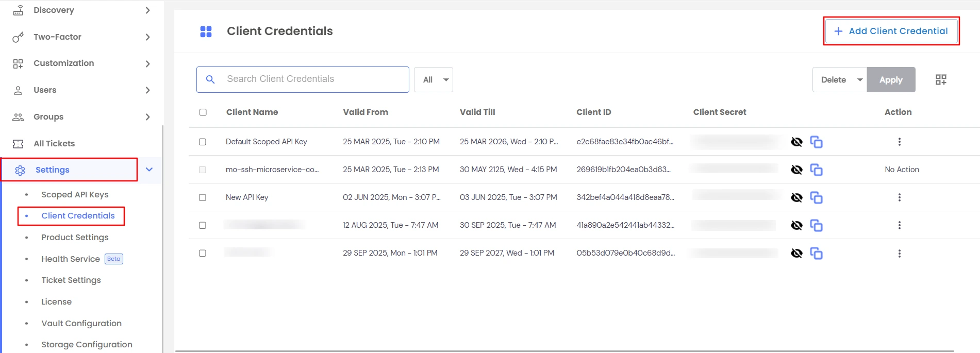Click the Discovery sidebar icon
Image resolution: width=980 pixels, height=353 pixels.
(18, 10)
